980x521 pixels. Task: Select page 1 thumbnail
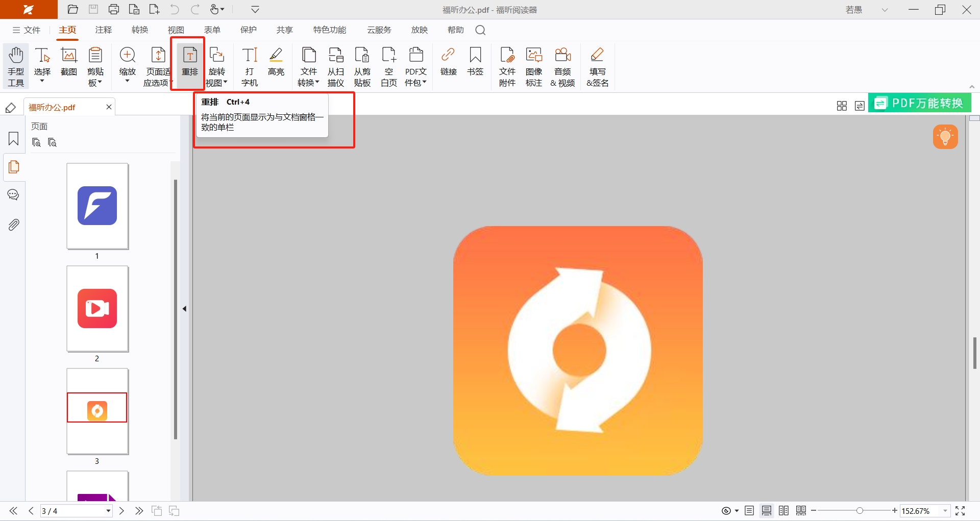click(97, 206)
